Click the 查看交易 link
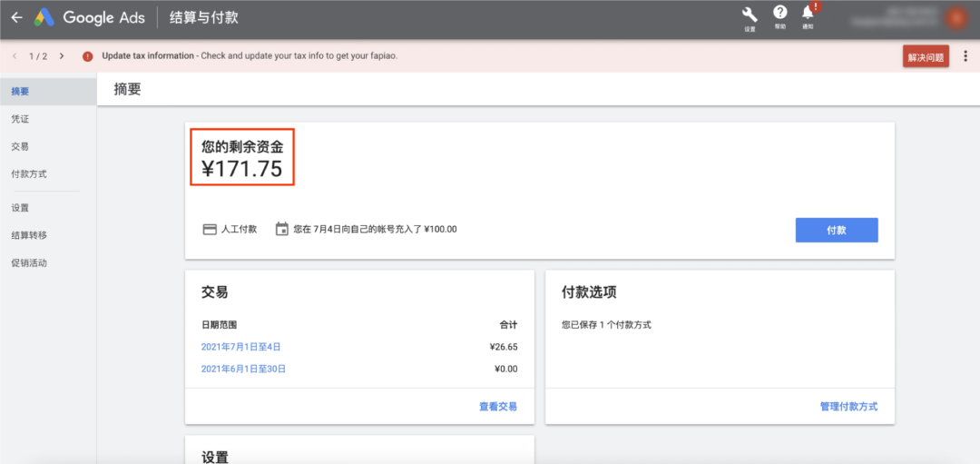The height and width of the screenshot is (464, 980). [x=498, y=407]
